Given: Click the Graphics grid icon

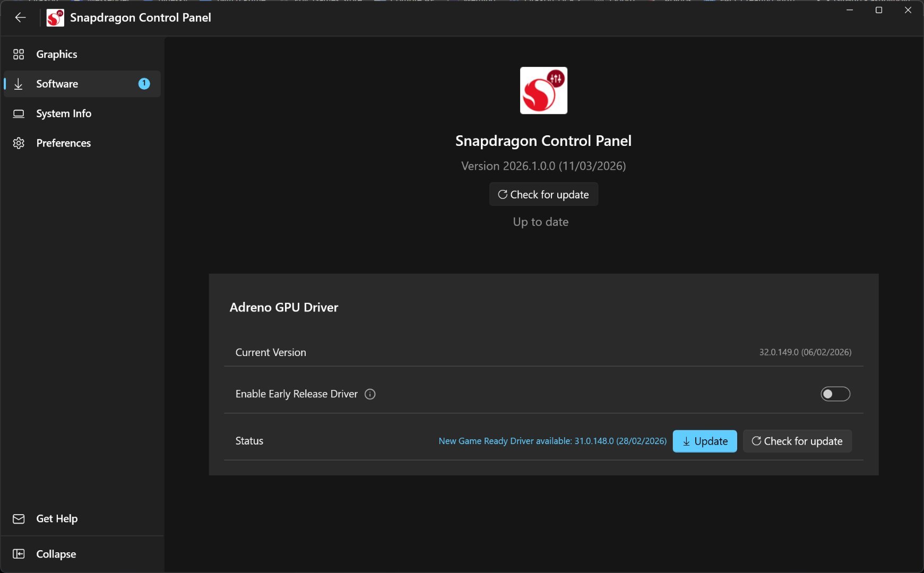Looking at the screenshot, I should [x=19, y=54].
